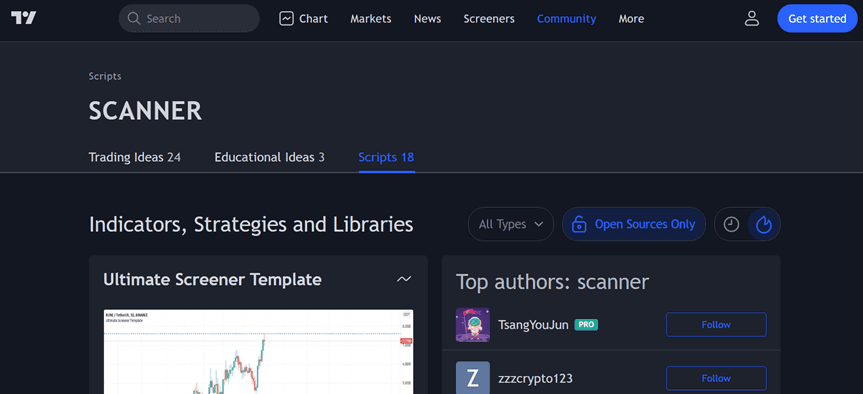The height and width of the screenshot is (394, 863).
Task: Open zzzcrypto123 author name link
Action: [x=536, y=379]
